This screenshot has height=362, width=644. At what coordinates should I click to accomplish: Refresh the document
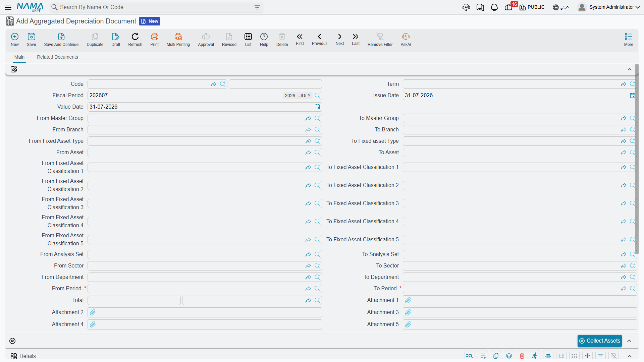(x=135, y=40)
